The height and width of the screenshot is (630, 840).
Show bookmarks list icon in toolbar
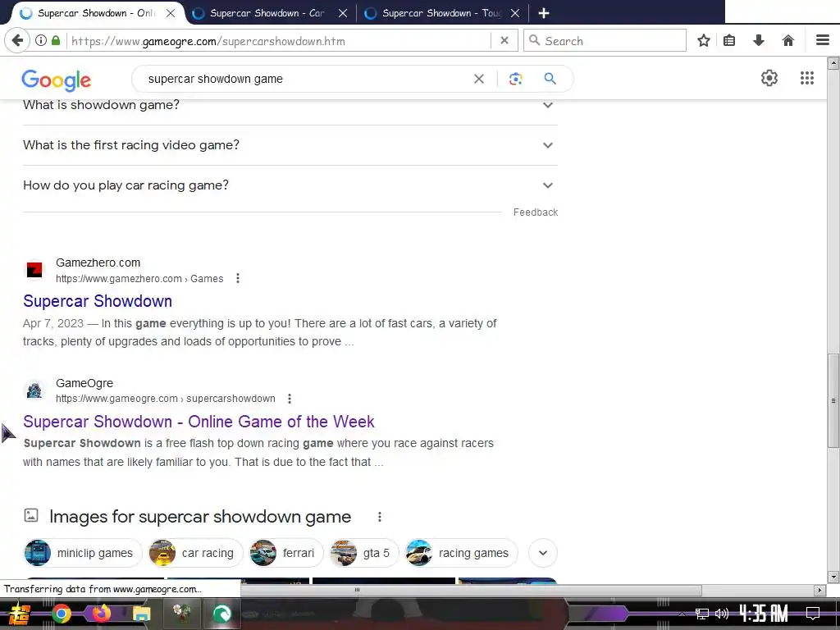[x=729, y=41]
